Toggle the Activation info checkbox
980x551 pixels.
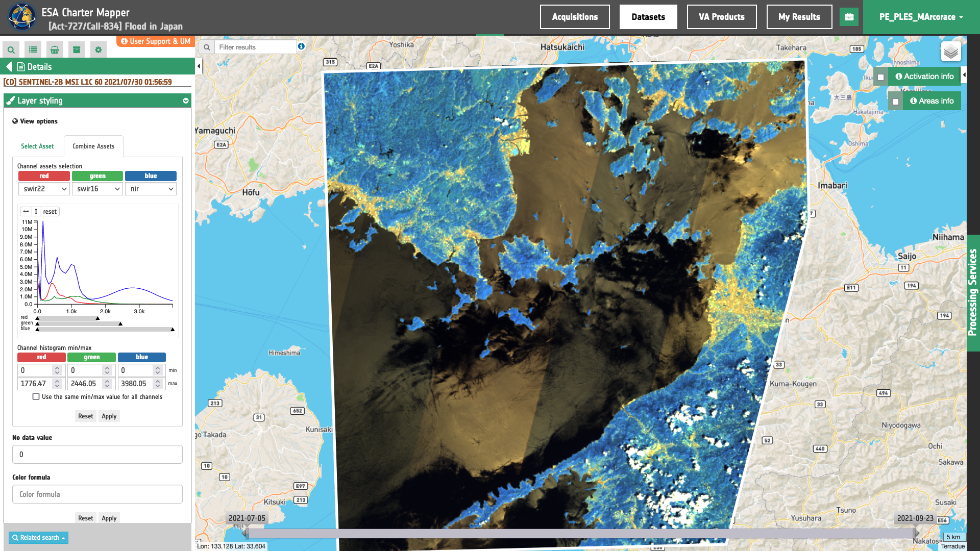coord(880,77)
